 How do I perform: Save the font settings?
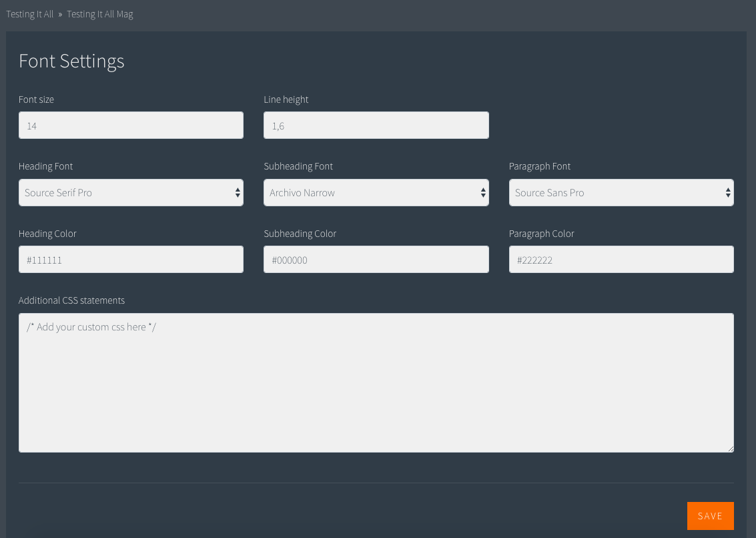coord(710,516)
